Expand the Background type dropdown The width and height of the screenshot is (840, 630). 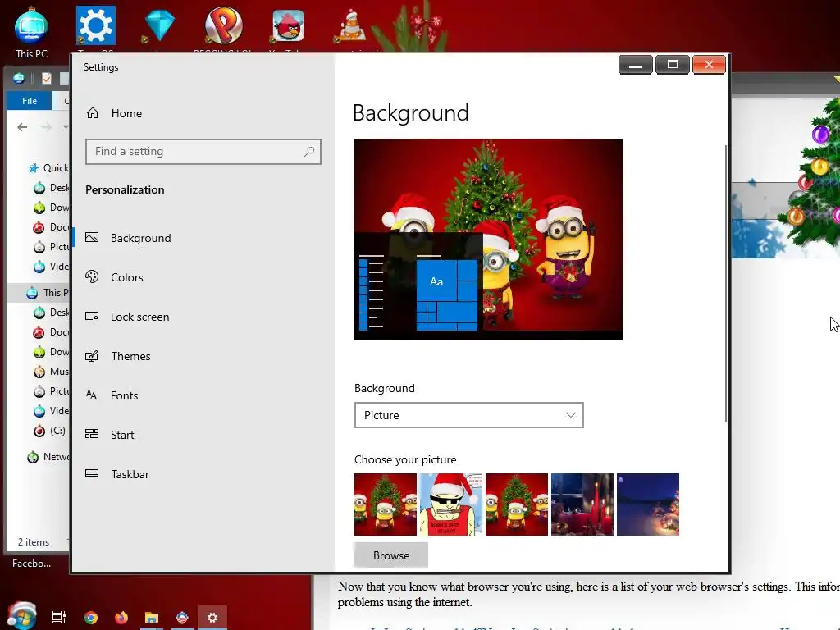(468, 415)
